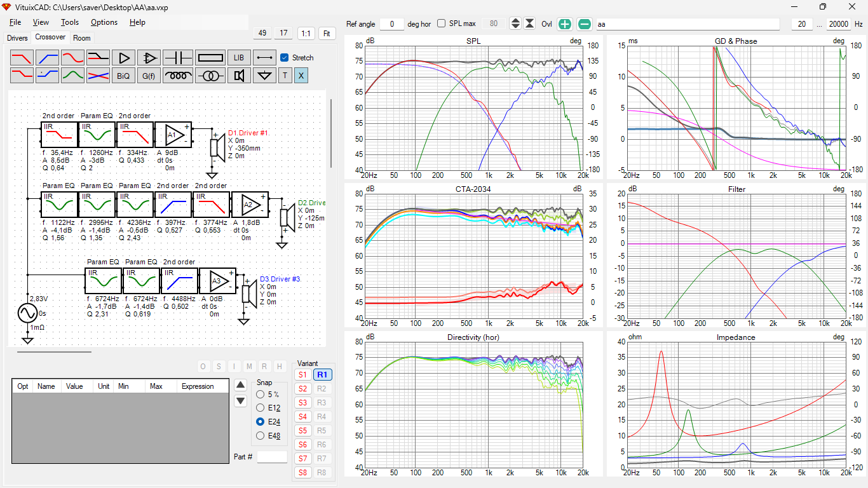Select the red low-pass filter block button
The height and width of the screenshot is (488, 868).
[22, 58]
